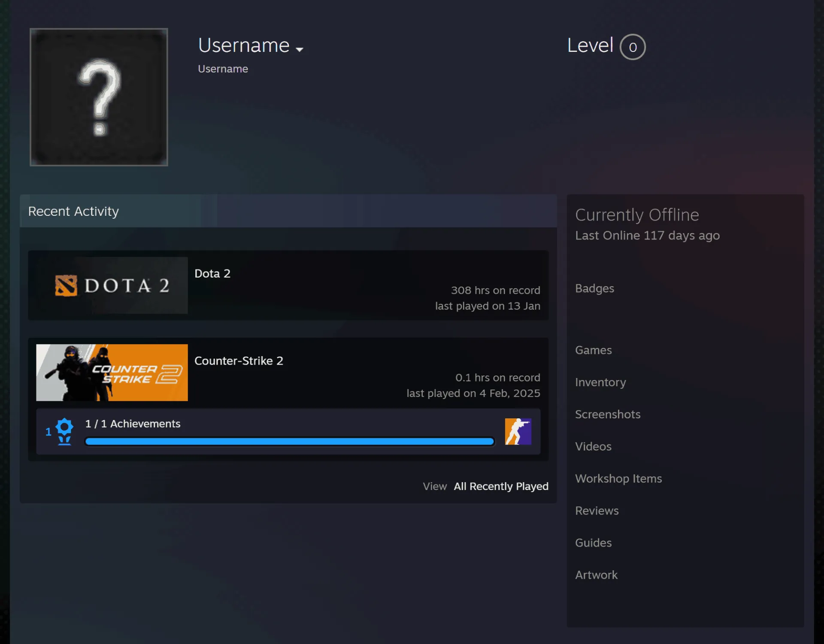824x644 pixels.
Task: Click the achievements progress bar
Action: point(290,441)
